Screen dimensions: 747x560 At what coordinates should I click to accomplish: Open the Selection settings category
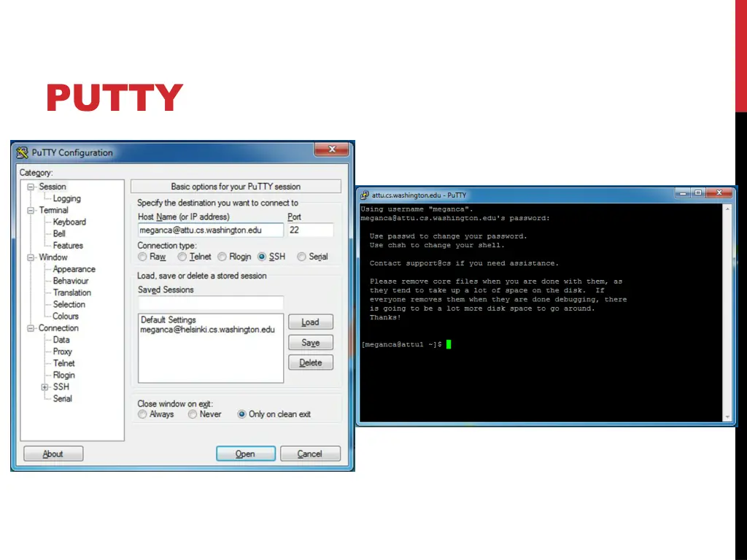(69, 304)
